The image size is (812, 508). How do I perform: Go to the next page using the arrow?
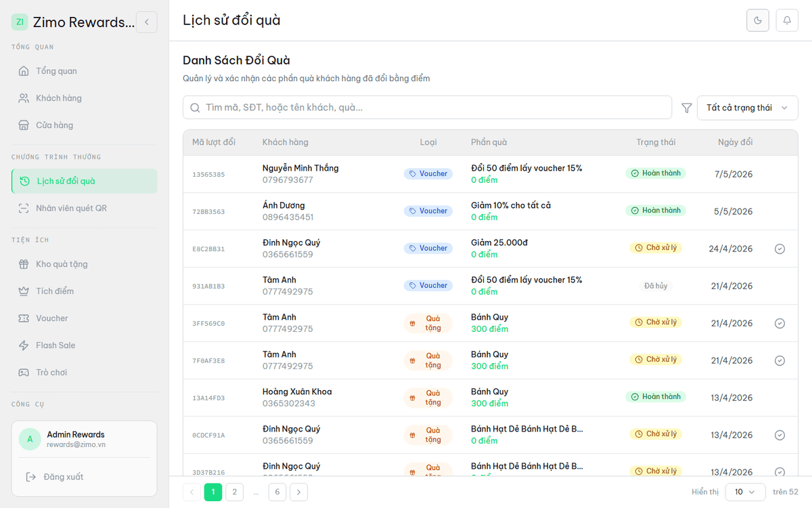click(x=299, y=492)
